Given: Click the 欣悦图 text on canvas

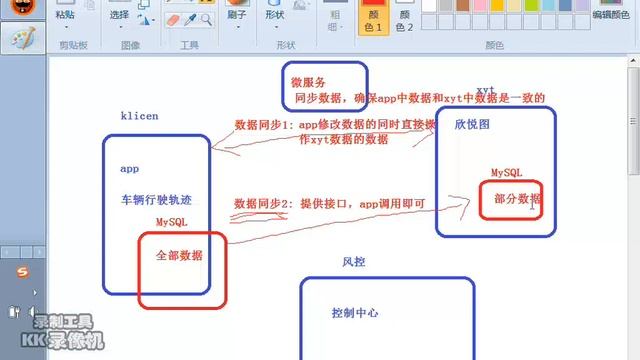Looking at the screenshot, I should (x=472, y=124).
